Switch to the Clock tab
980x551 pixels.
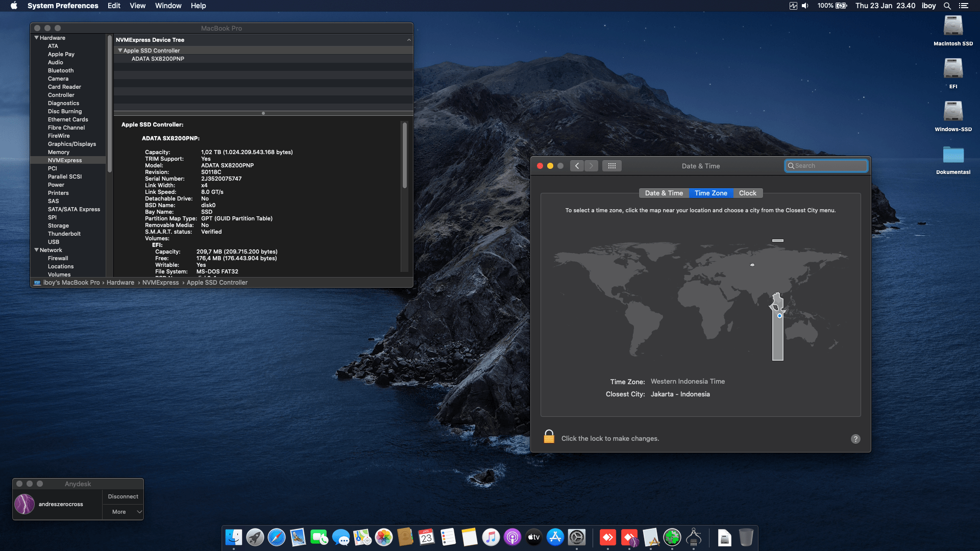pos(747,193)
